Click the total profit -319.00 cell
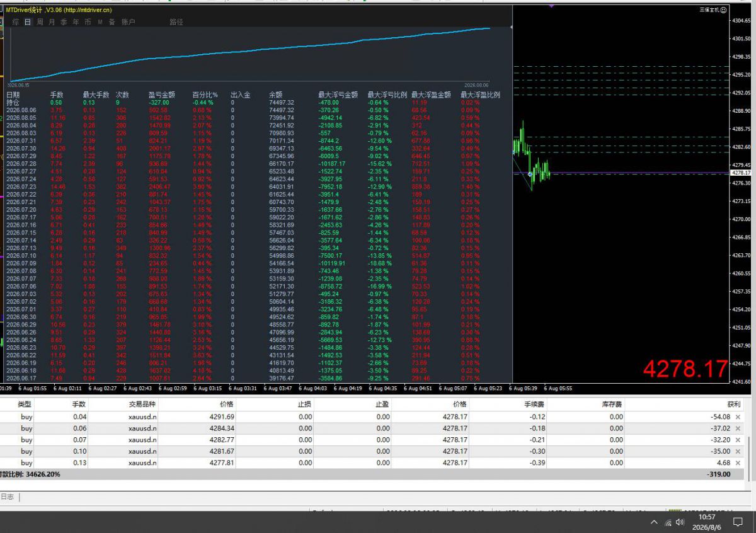 [x=718, y=474]
